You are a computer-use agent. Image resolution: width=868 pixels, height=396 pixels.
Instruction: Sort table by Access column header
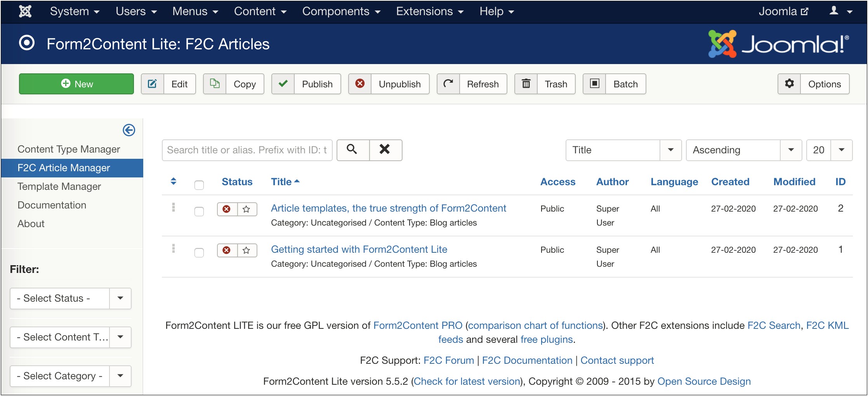558,182
